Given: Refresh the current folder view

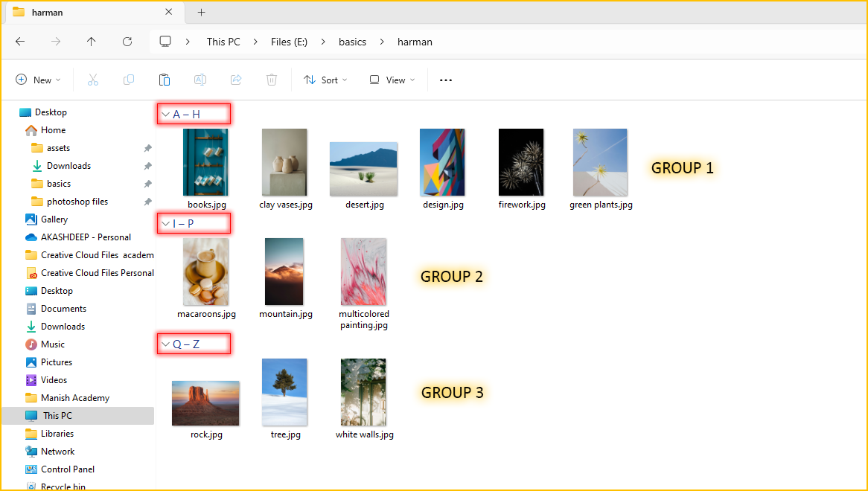Looking at the screenshot, I should pyautogui.click(x=127, y=42).
